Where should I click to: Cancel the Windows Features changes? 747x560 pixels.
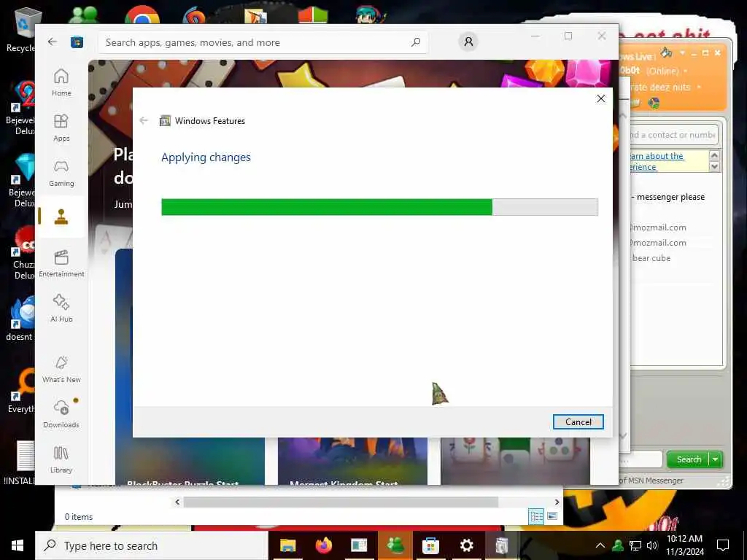coord(578,422)
